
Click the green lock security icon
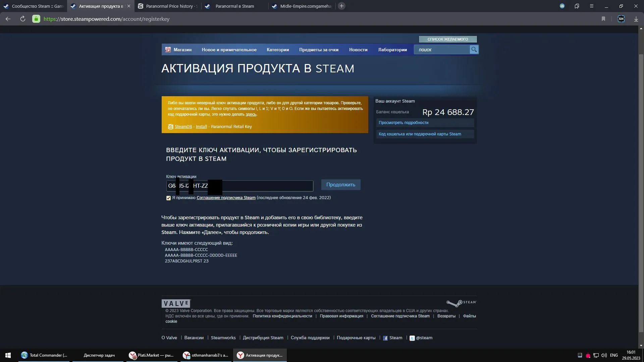(36, 19)
